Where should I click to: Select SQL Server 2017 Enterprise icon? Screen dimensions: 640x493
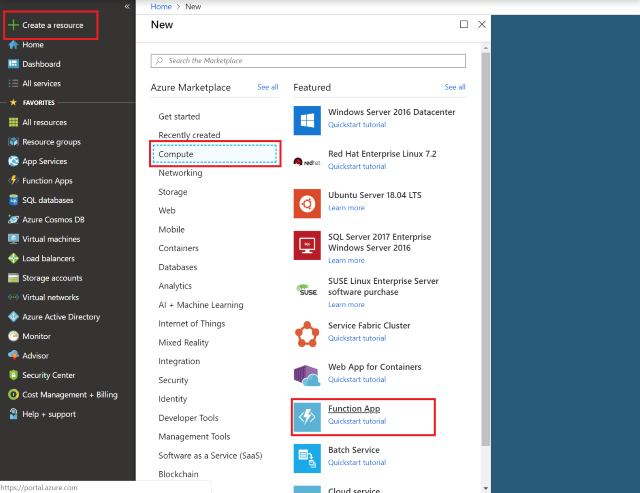pyautogui.click(x=307, y=245)
